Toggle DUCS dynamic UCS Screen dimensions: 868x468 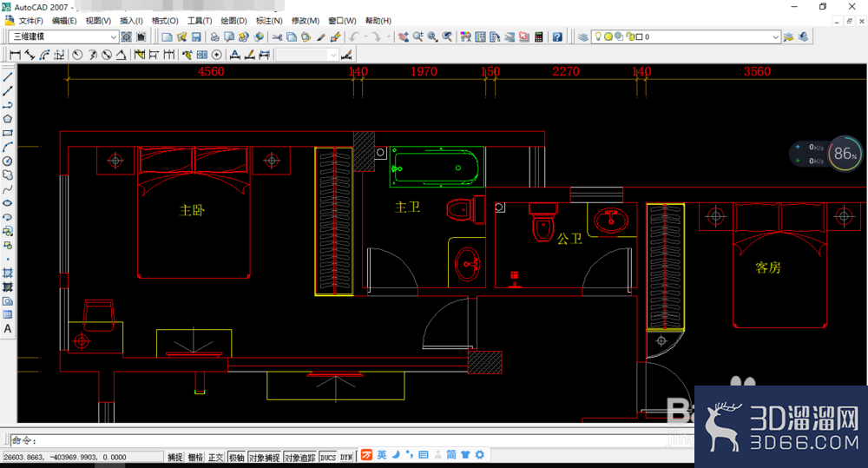(328, 458)
